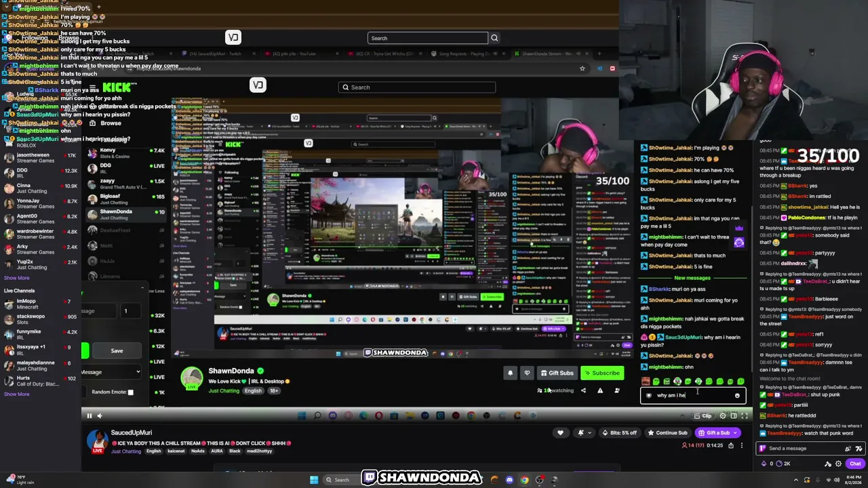
Task: Click New messages in Kick chat
Action: 692,278
